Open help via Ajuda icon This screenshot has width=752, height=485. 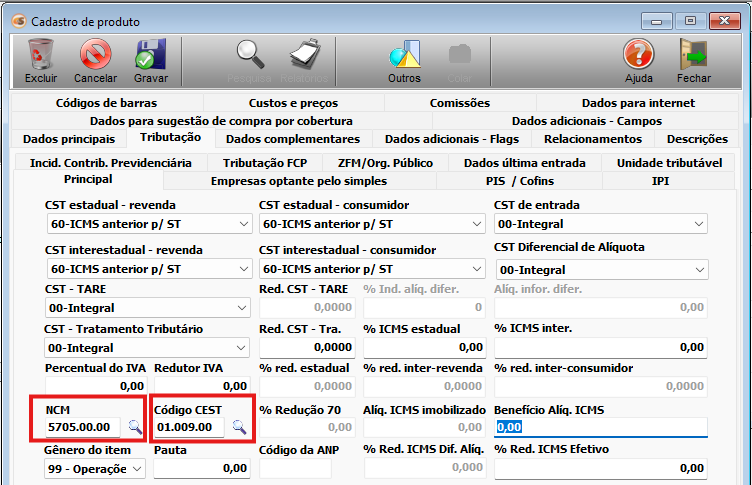(638, 60)
